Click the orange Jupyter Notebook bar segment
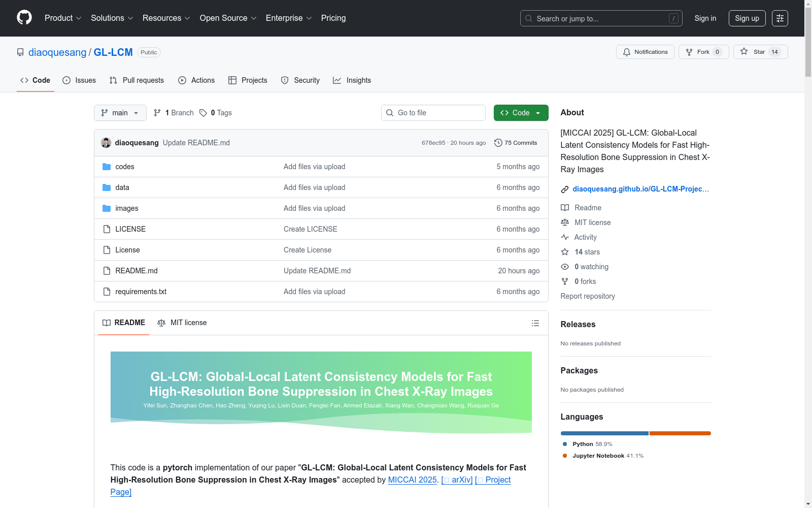Viewport: 812px width, 508px height. tap(680, 433)
